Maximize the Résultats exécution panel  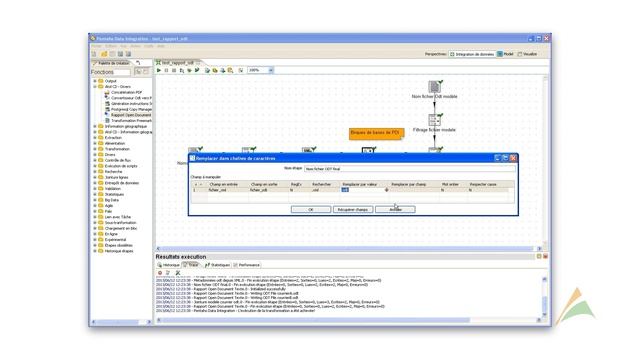coord(539,256)
